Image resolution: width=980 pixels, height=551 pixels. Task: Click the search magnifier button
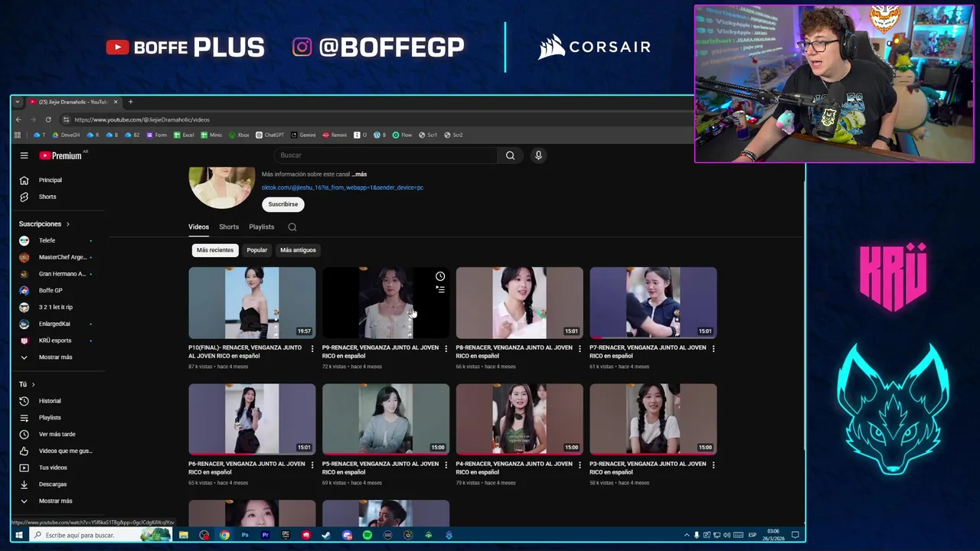click(x=510, y=155)
